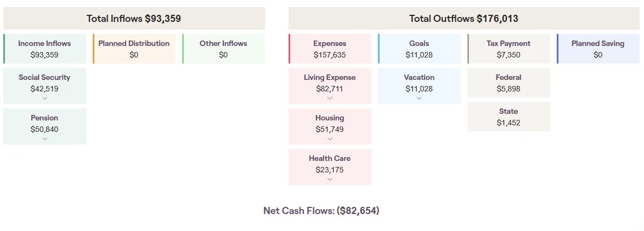Click the Total Outflows header bar
Screen dimensions: 644x231
coord(464,19)
